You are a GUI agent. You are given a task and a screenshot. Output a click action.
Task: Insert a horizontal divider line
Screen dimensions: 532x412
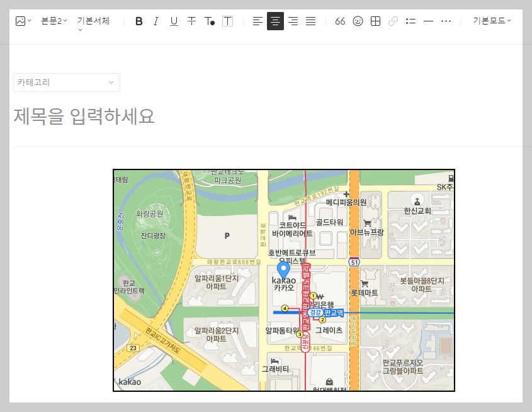point(429,21)
